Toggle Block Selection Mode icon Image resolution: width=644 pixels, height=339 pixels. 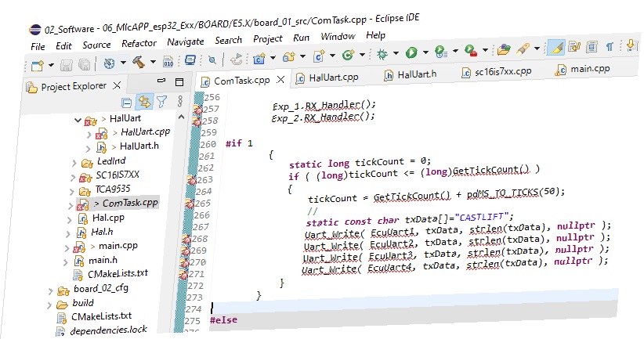(592, 46)
